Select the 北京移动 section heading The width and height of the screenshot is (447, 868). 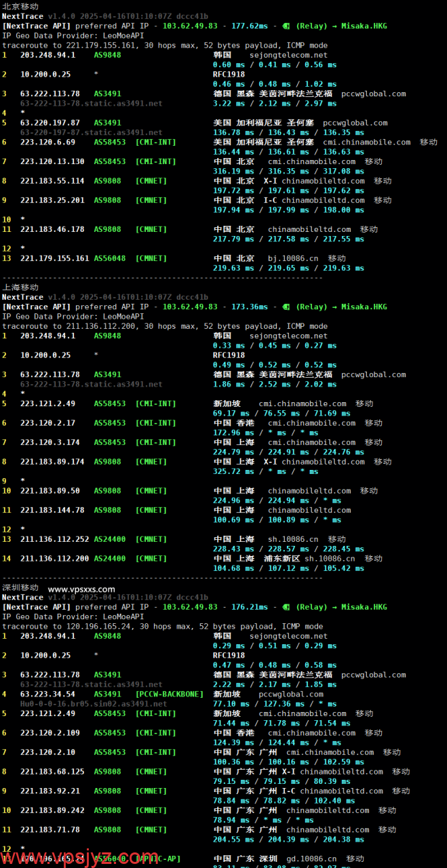[x=20, y=6]
